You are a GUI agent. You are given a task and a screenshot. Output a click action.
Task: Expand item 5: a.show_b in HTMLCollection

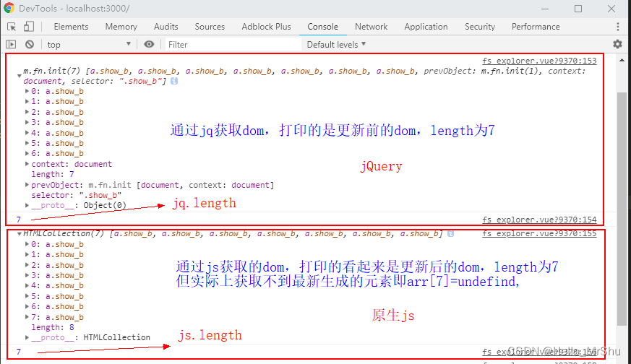pos(27,296)
